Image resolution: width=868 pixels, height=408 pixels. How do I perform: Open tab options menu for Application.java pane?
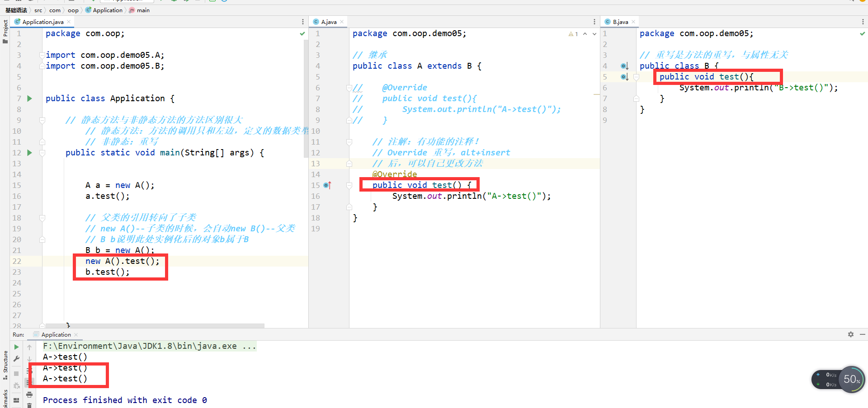pos(303,22)
